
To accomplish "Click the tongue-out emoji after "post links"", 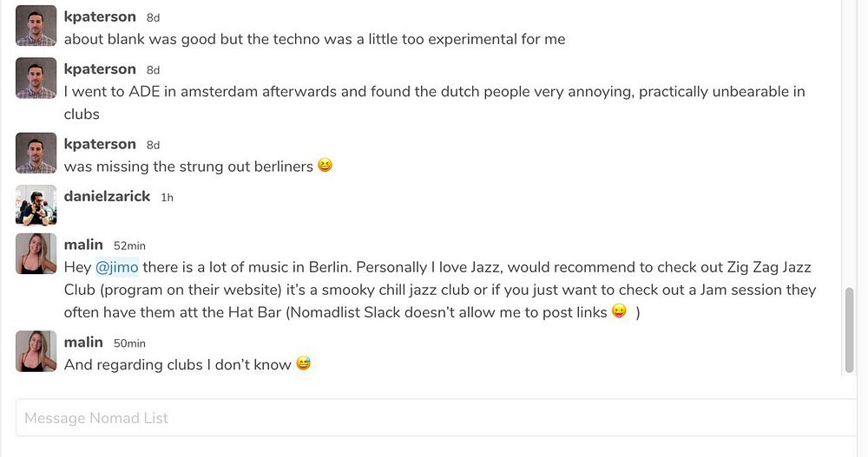I will click(x=619, y=312).
